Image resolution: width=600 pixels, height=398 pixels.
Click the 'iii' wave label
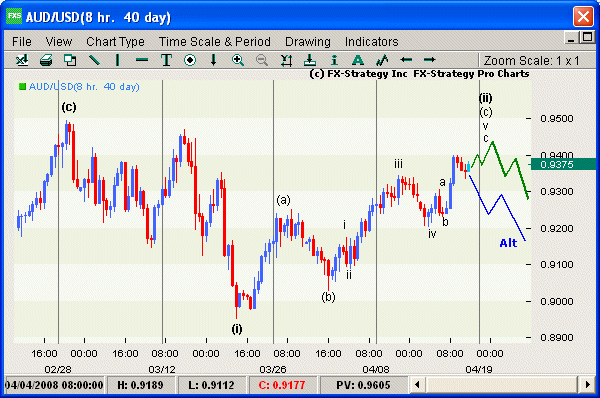pos(398,164)
